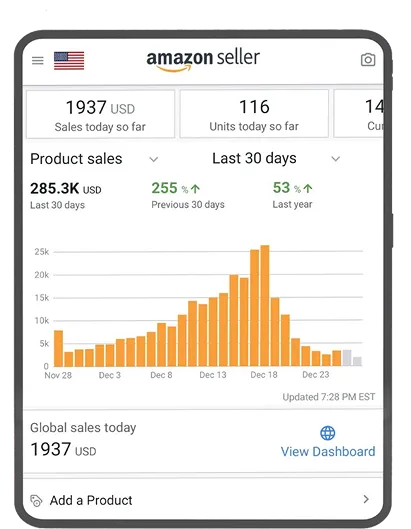Select the Units today so far card
Viewport: 411px width, 529px height.
(x=254, y=114)
